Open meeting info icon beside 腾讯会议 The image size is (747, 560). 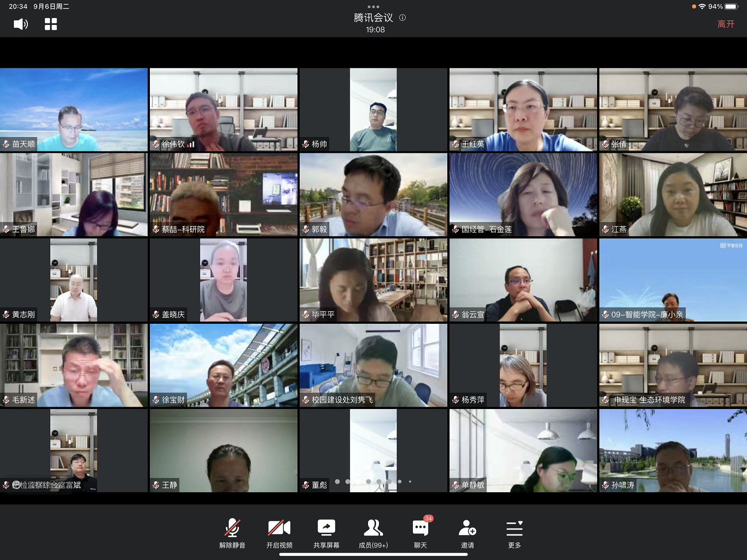(402, 17)
